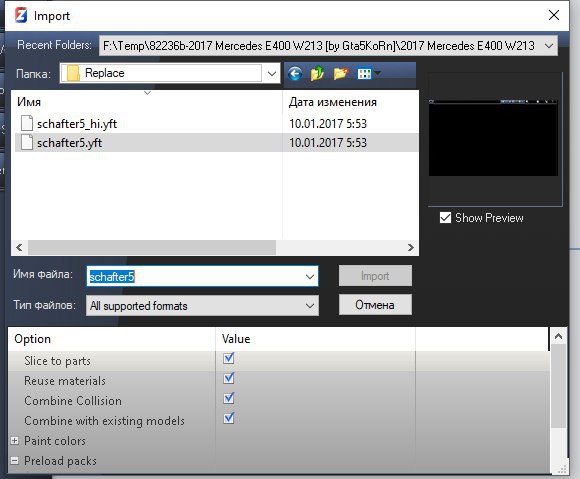Collapse the Preload packs group
The height and width of the screenshot is (479, 580).
click(15, 461)
